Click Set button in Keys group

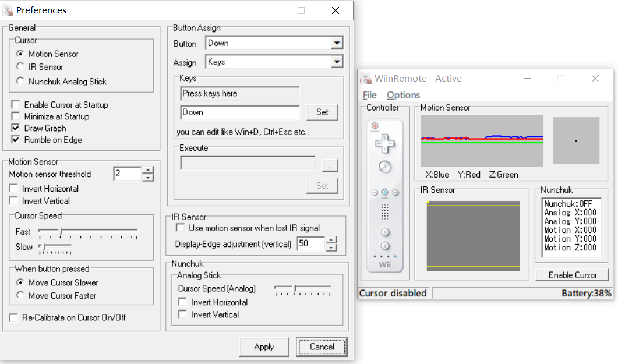coord(322,112)
